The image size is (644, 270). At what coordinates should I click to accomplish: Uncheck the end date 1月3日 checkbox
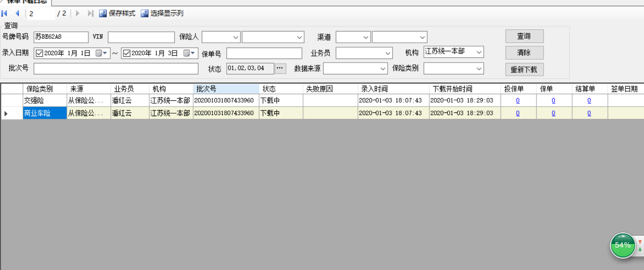[x=127, y=53]
